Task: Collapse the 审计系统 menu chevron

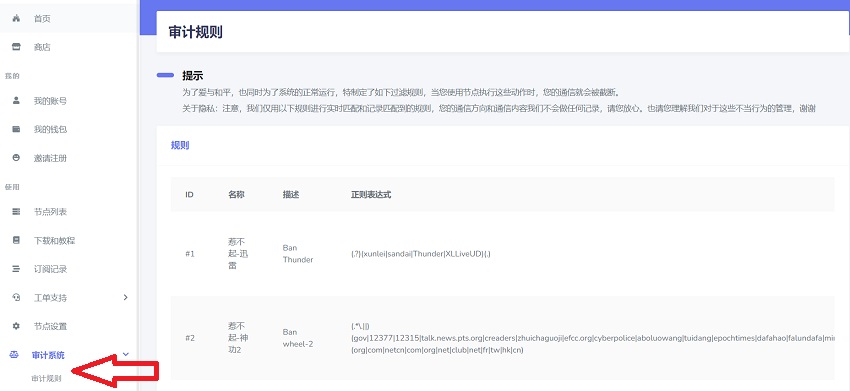Action: (x=126, y=355)
